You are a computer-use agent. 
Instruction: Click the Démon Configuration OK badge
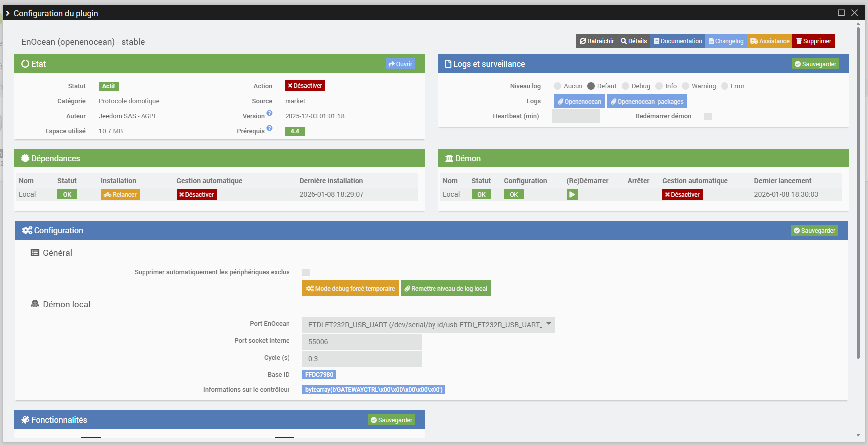coord(514,195)
